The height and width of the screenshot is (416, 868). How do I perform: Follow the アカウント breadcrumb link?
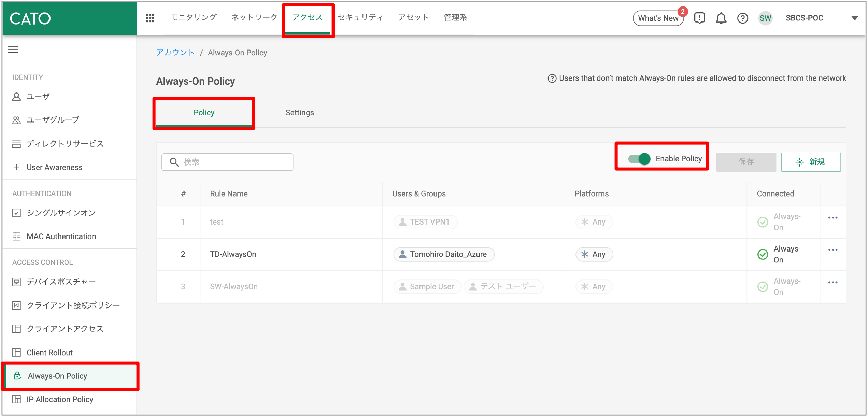pos(175,53)
